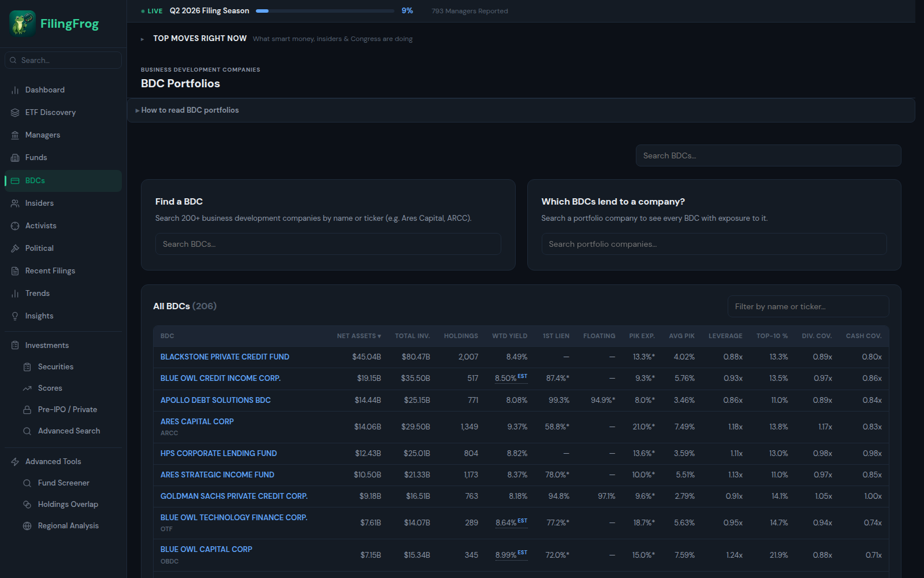Sort table by Total Inv. column
924x578 pixels.
(412, 336)
